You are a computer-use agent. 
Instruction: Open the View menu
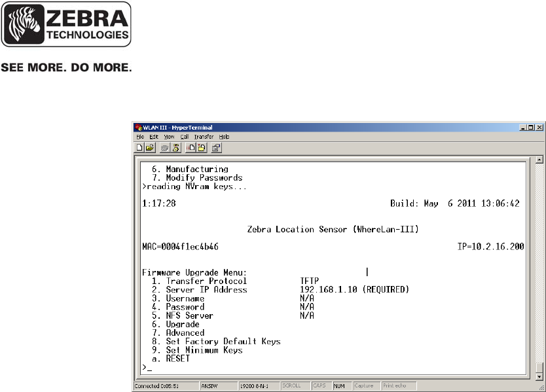(x=169, y=137)
